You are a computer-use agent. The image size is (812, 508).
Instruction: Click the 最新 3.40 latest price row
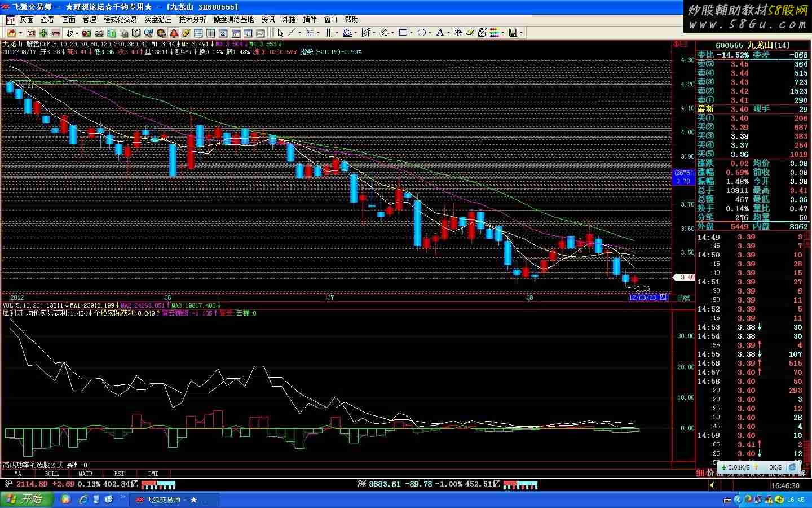[753, 109]
